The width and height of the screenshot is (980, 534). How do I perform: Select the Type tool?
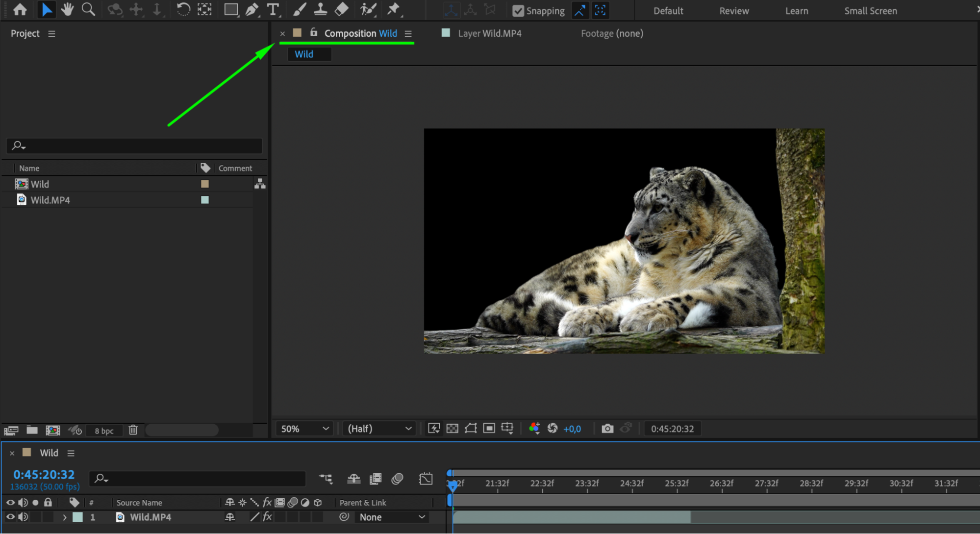(273, 9)
